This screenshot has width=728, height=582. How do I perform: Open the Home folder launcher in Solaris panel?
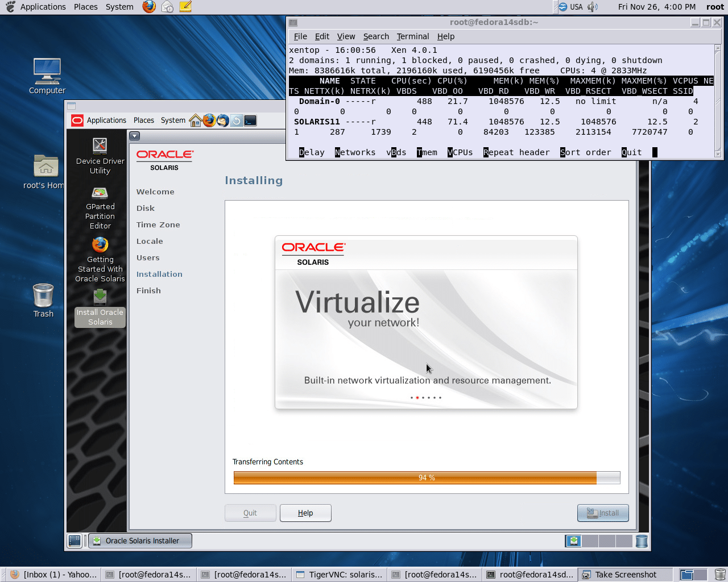point(195,120)
